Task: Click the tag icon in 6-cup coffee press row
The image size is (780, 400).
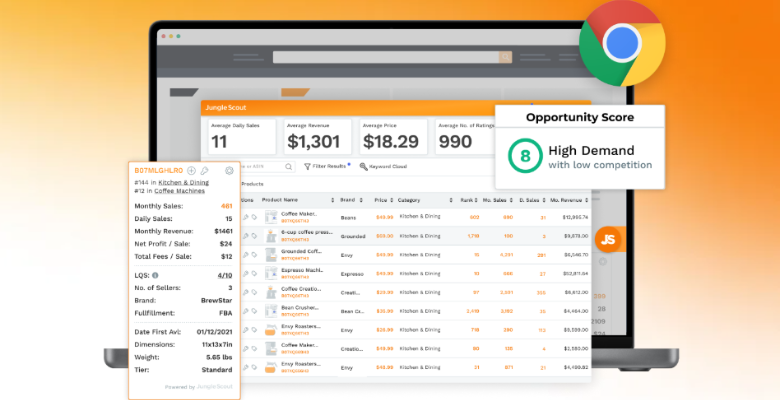Action: tap(254, 236)
